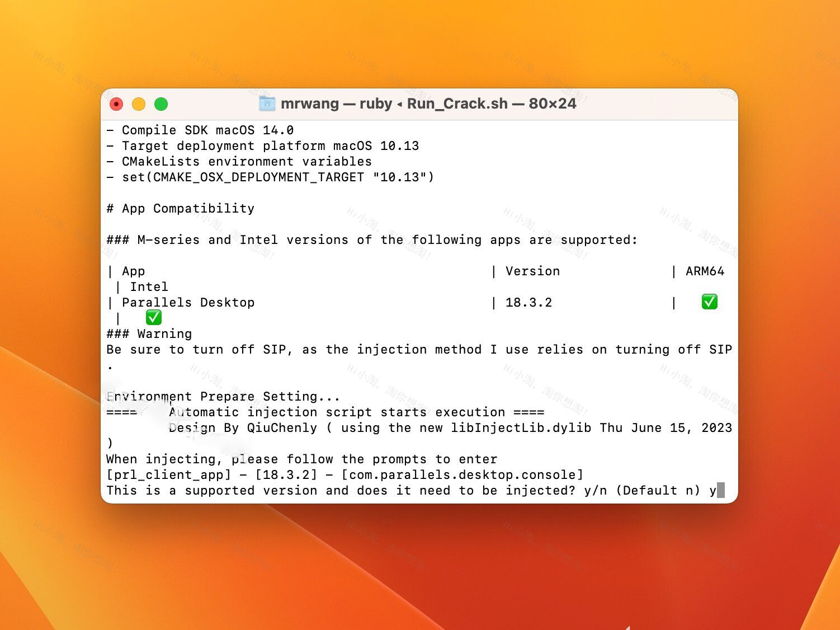This screenshot has width=840, height=630.
Task: Click the green checkmark under ARM64 column
Action: coord(710,302)
